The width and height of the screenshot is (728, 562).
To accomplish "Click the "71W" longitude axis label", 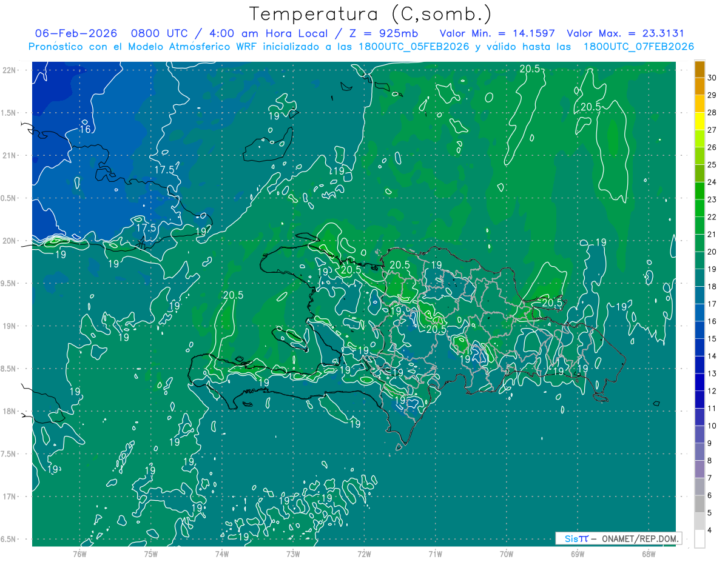I will 435,554.
